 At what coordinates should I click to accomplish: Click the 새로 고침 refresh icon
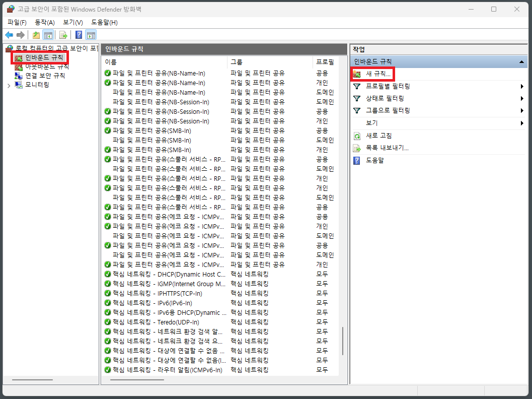pyautogui.click(x=357, y=136)
